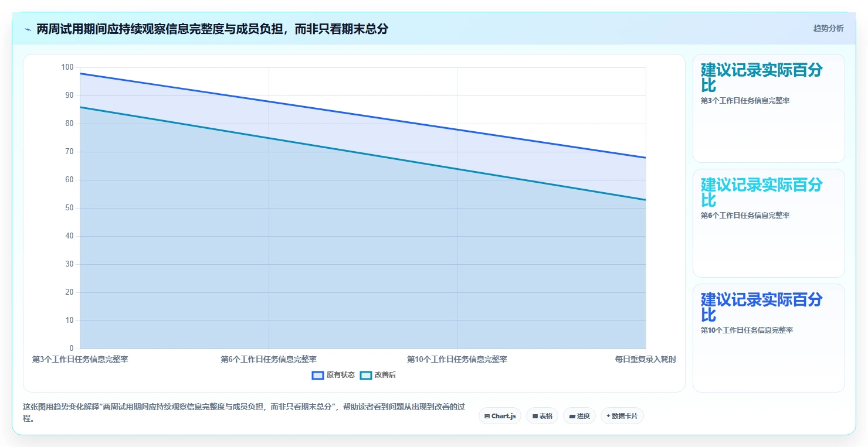Click the y-axis value 100
Screen dimensions: 868x447
pos(67,67)
